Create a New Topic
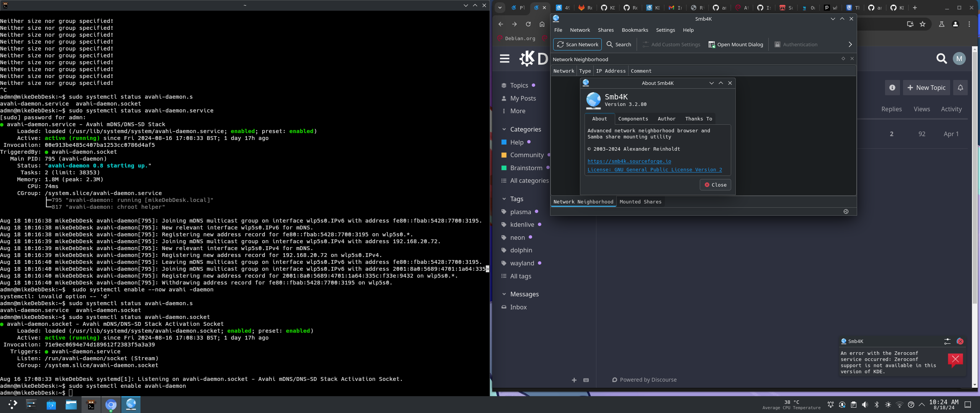 tap(926, 88)
